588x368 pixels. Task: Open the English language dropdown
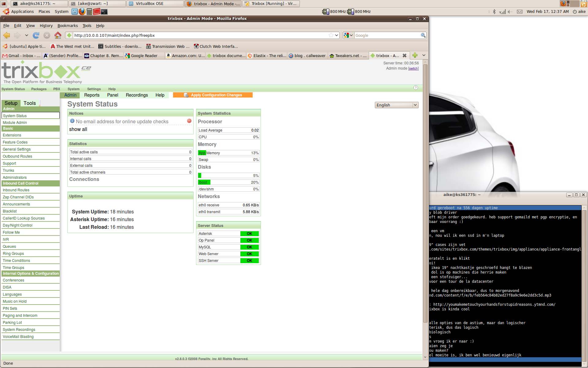tap(396, 105)
